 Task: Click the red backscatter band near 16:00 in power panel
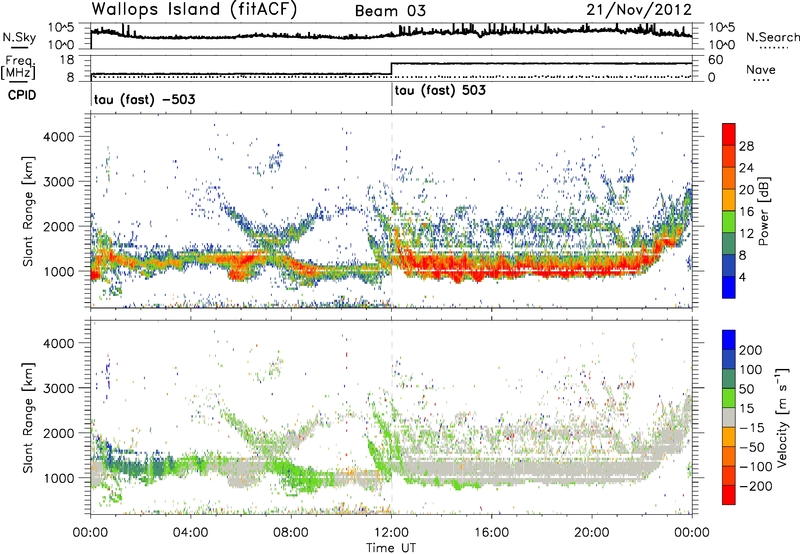point(491,268)
